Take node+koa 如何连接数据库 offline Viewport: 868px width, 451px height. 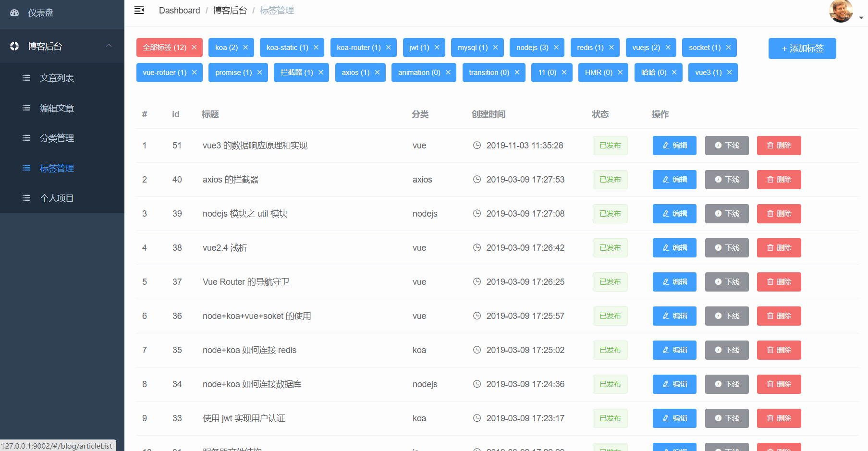727,384
